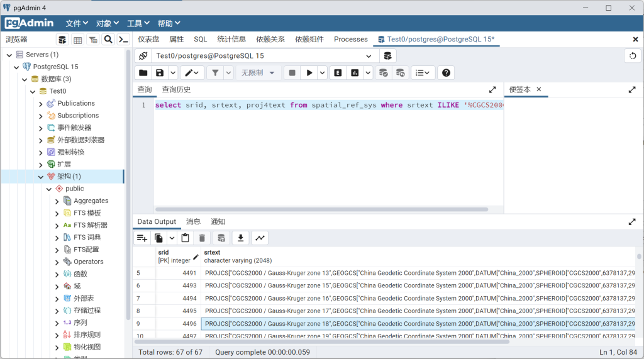
Task: Click the Explain Analyze chart icon
Action: tap(355, 73)
